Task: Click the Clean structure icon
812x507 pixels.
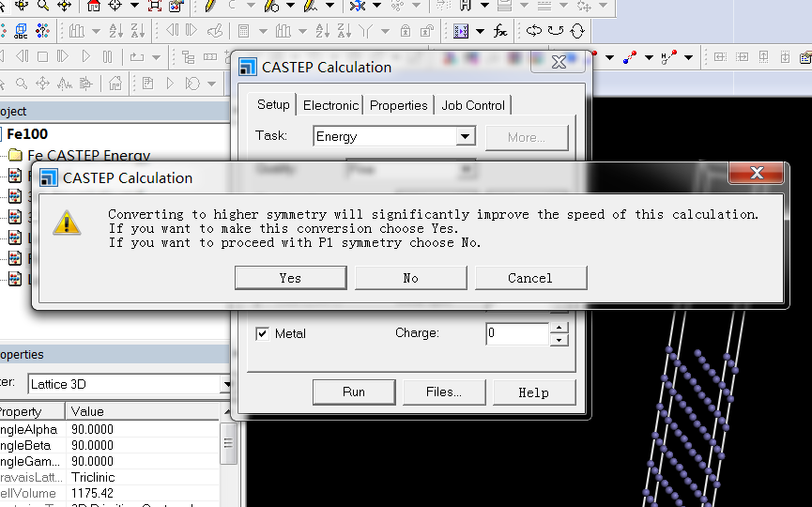Action: click(x=358, y=6)
